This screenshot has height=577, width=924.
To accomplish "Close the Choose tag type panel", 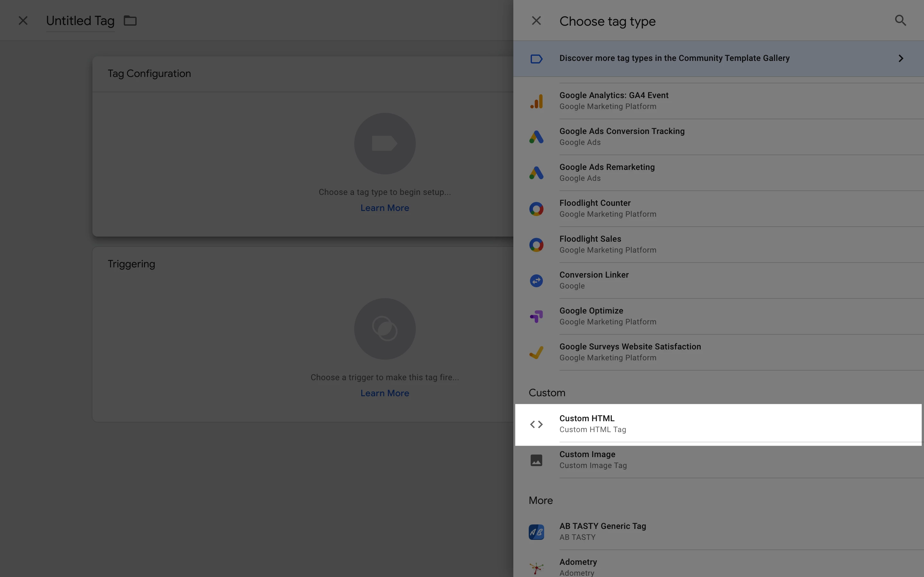I will (x=536, y=21).
